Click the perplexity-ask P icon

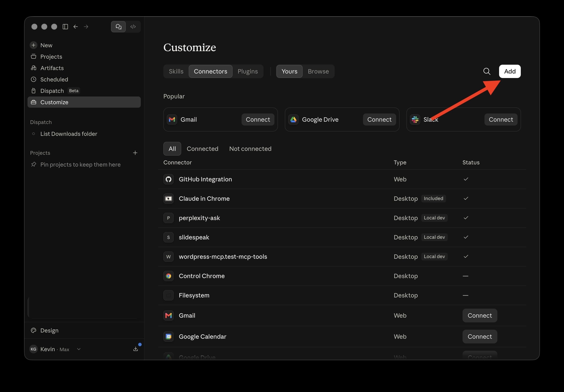pos(169,218)
